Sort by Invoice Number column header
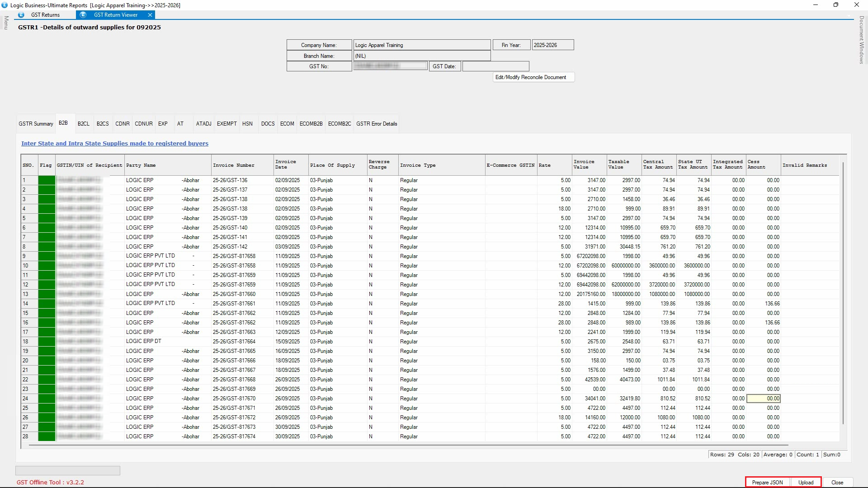Viewport: 868px width, 488px height. [x=234, y=165]
